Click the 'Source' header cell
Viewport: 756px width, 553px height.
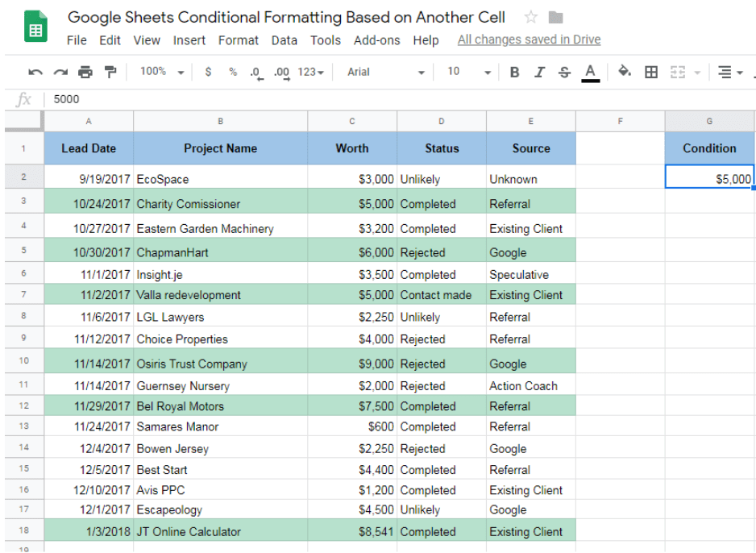click(531, 148)
